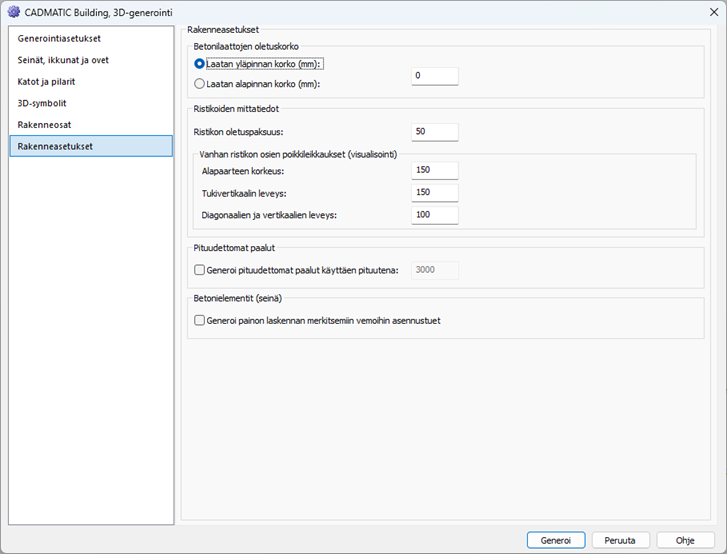Click the slab level value field

[435, 76]
